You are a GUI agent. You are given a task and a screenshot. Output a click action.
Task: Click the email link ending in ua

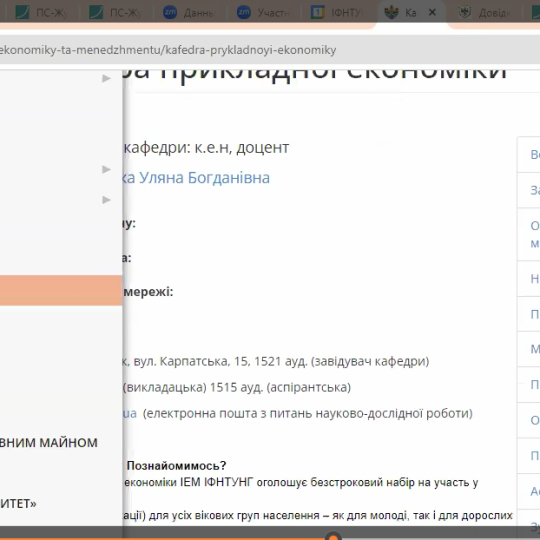[x=130, y=413]
